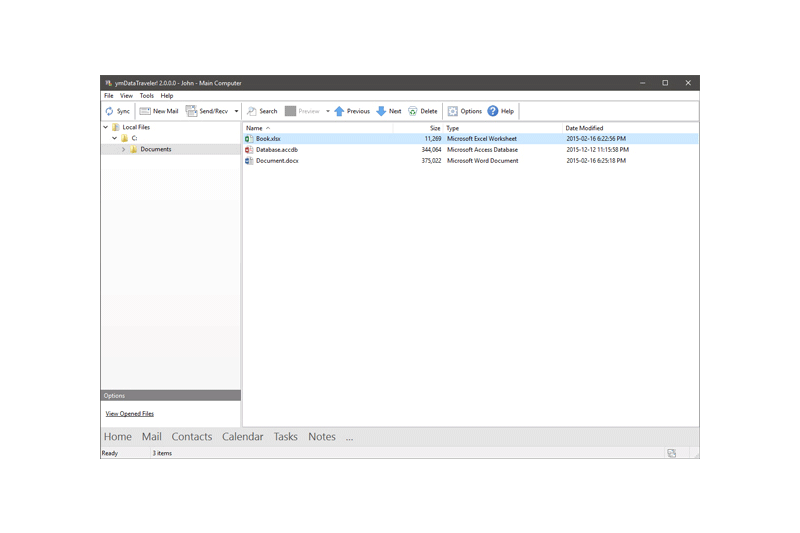Expand the Documents folder node
Viewport: 800px width, 533px height.
coord(123,149)
